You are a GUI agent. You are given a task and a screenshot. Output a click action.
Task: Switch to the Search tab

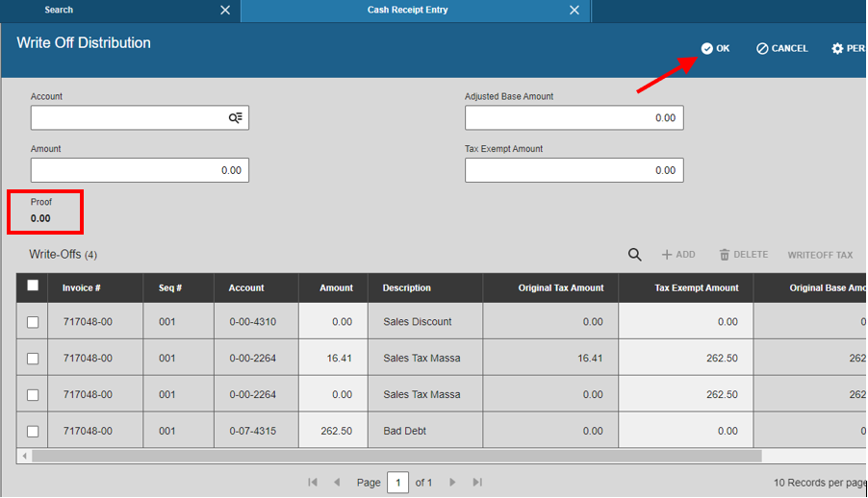tap(59, 10)
